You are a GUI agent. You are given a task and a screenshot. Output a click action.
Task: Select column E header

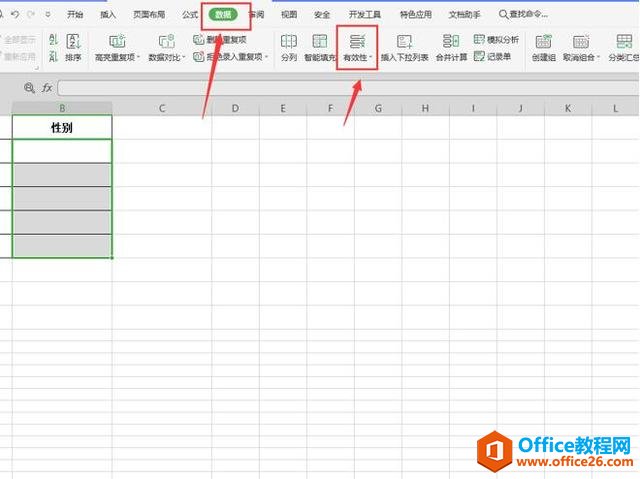pyautogui.click(x=283, y=108)
